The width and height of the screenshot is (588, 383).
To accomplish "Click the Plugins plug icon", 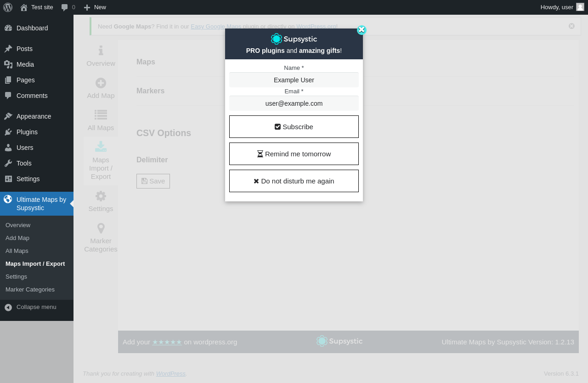I will [8, 132].
